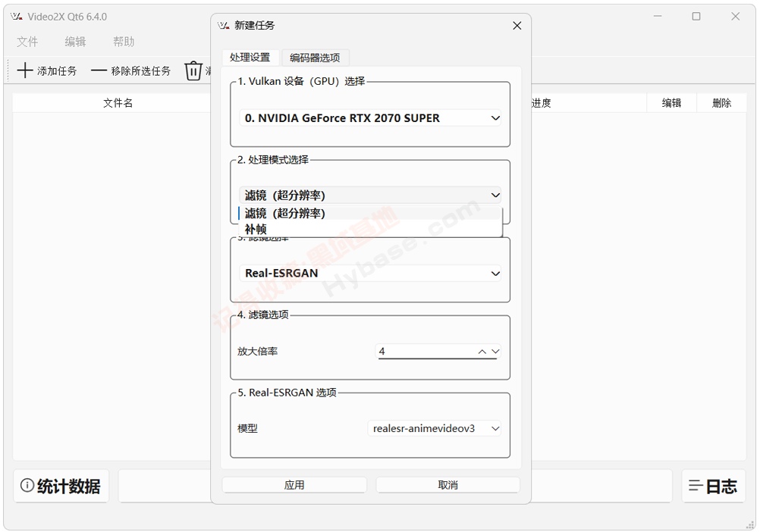
Task: Open the Vulkan GPU device dropdown
Action: pyautogui.click(x=370, y=118)
